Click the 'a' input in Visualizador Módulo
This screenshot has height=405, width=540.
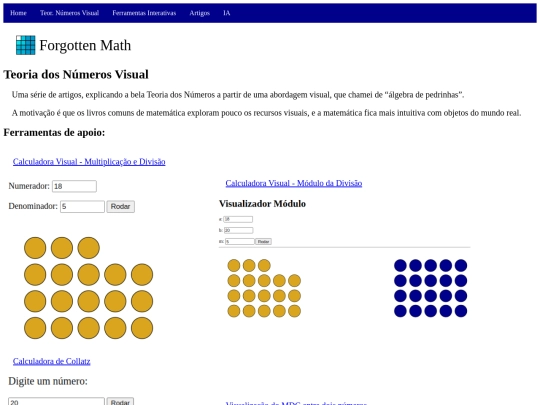tap(238, 219)
